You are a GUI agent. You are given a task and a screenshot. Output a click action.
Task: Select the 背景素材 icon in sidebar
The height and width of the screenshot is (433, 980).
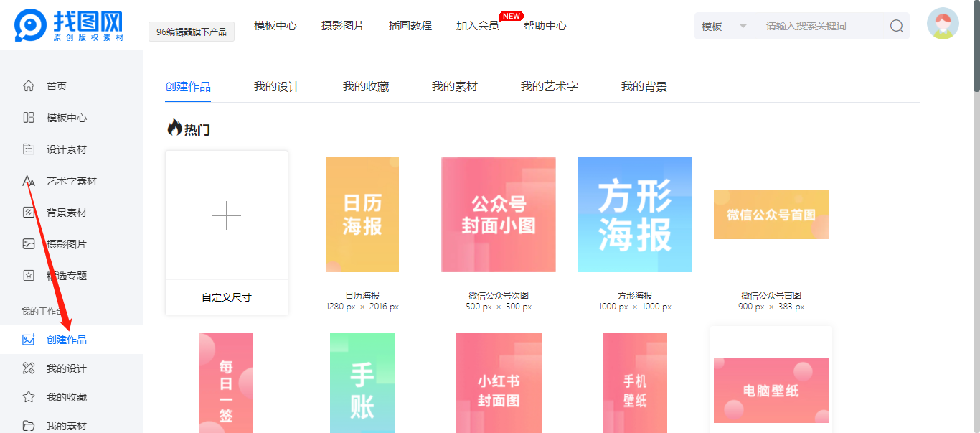tap(29, 213)
